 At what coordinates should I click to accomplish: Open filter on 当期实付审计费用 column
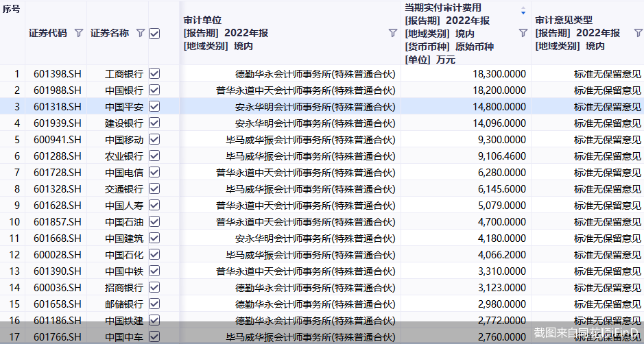point(523,33)
